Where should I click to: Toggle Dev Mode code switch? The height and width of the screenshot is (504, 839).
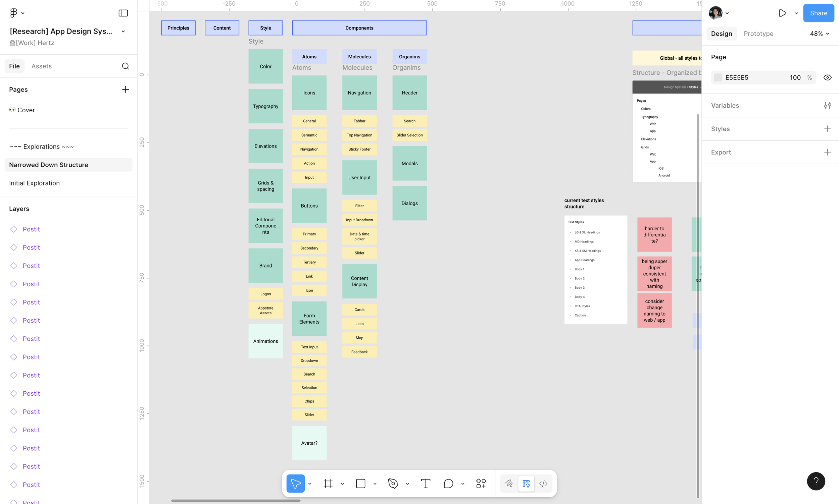543,483
